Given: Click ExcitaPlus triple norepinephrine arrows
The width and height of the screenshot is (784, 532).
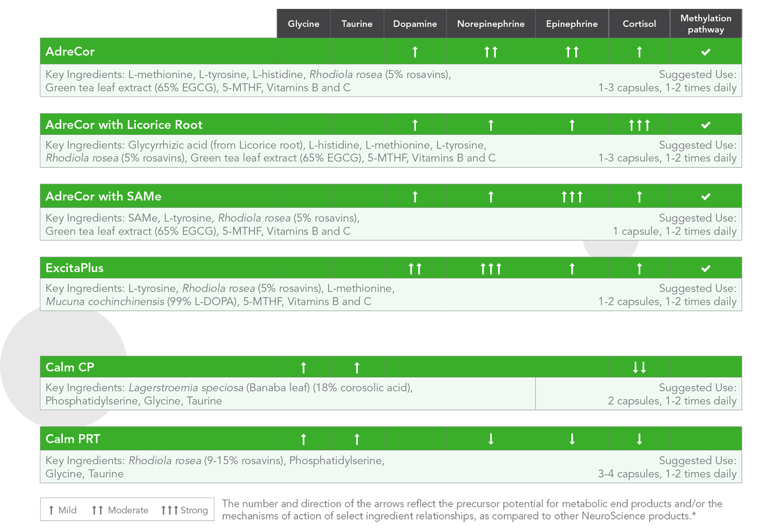Looking at the screenshot, I should coord(491,269).
